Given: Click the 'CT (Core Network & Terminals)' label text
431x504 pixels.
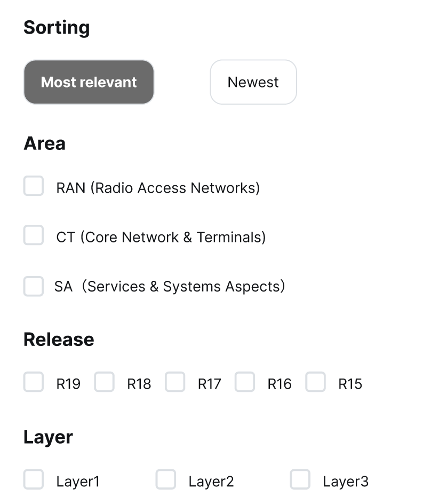Looking at the screenshot, I should (x=161, y=237).
